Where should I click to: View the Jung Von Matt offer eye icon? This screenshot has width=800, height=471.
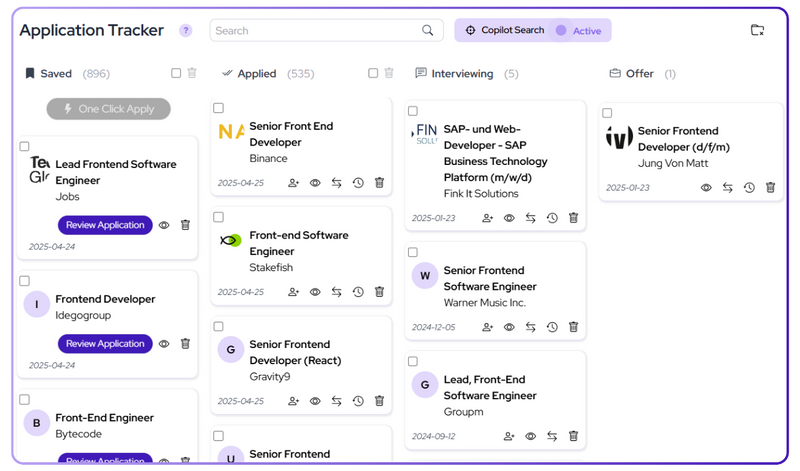pyautogui.click(x=706, y=188)
